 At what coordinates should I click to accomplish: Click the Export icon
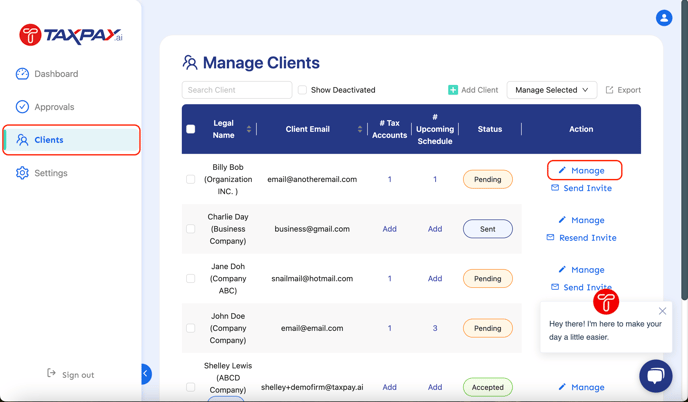609,90
